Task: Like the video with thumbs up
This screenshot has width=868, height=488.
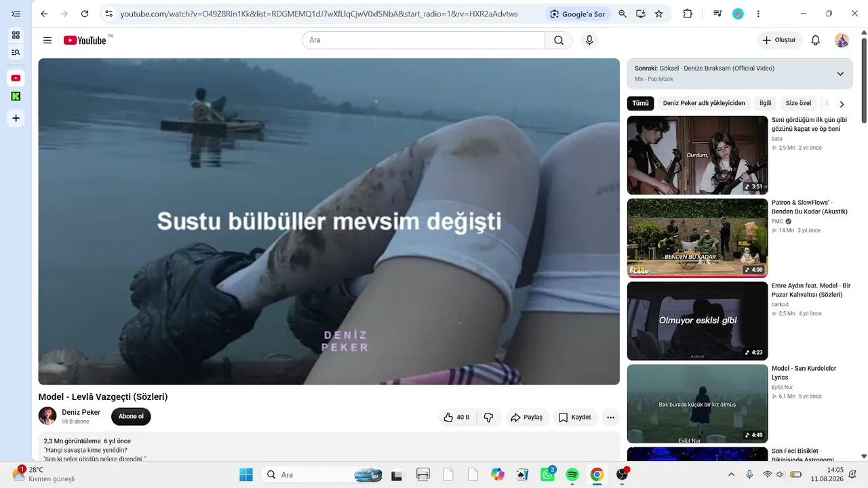Action: (456, 418)
